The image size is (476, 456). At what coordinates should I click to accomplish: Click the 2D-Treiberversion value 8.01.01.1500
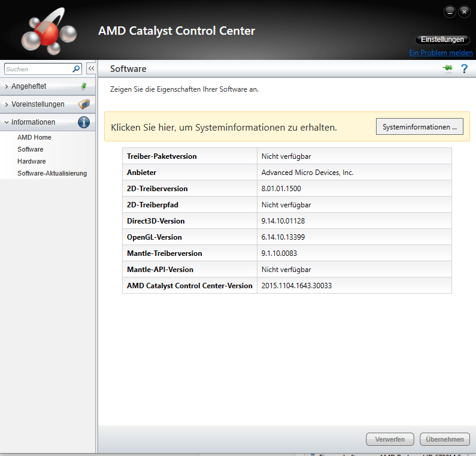(281, 189)
